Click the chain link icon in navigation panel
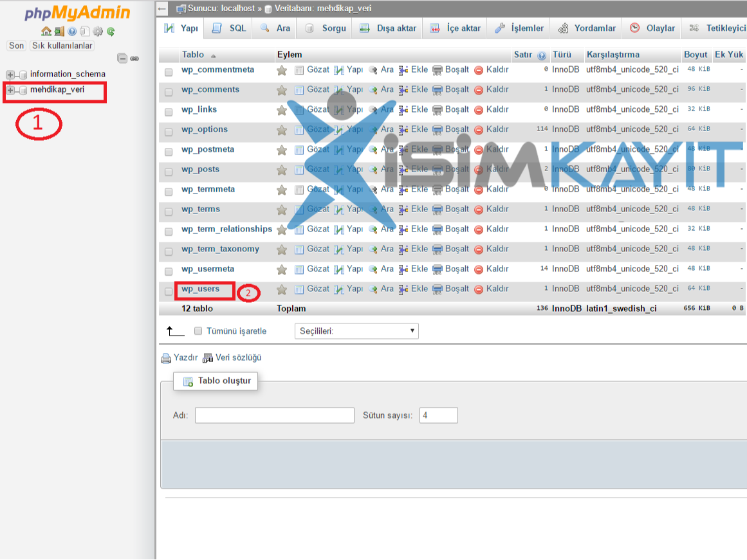Screen dimensions: 747x560 click(135, 59)
